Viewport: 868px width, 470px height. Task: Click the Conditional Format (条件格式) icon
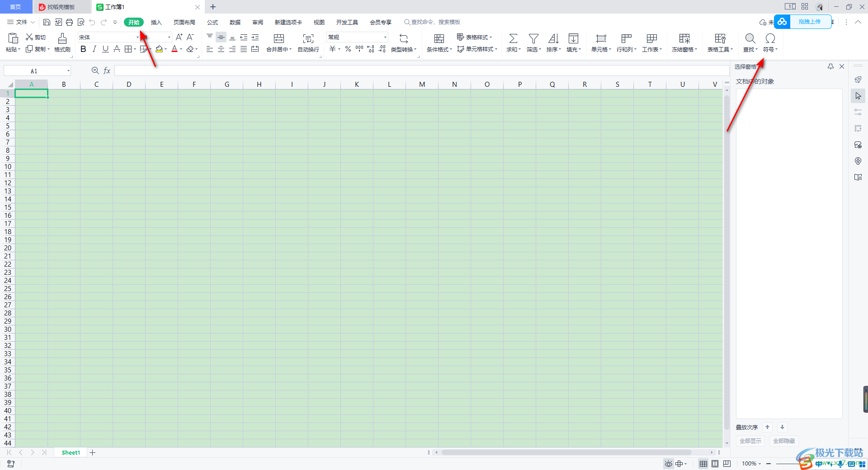[439, 38]
